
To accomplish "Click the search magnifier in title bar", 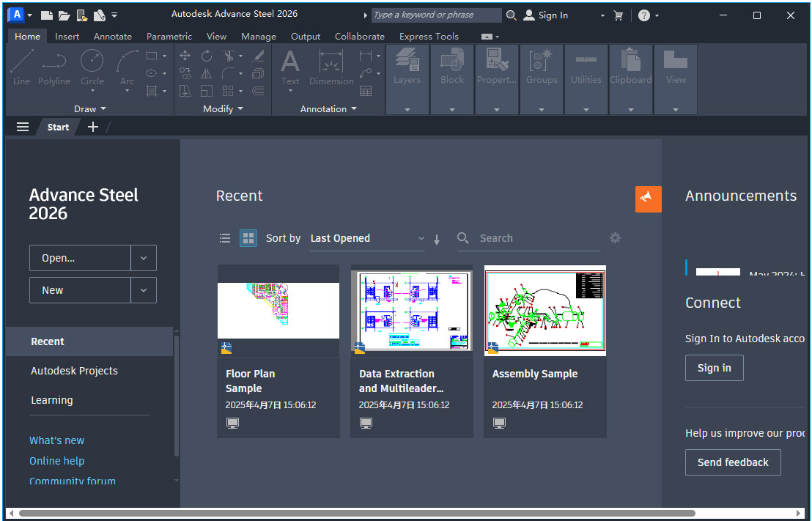I will [511, 15].
